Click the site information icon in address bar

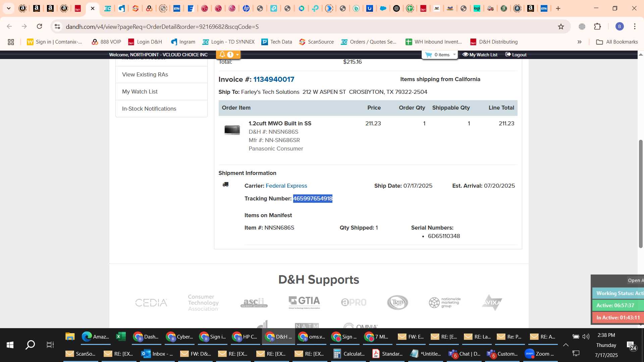(x=57, y=26)
